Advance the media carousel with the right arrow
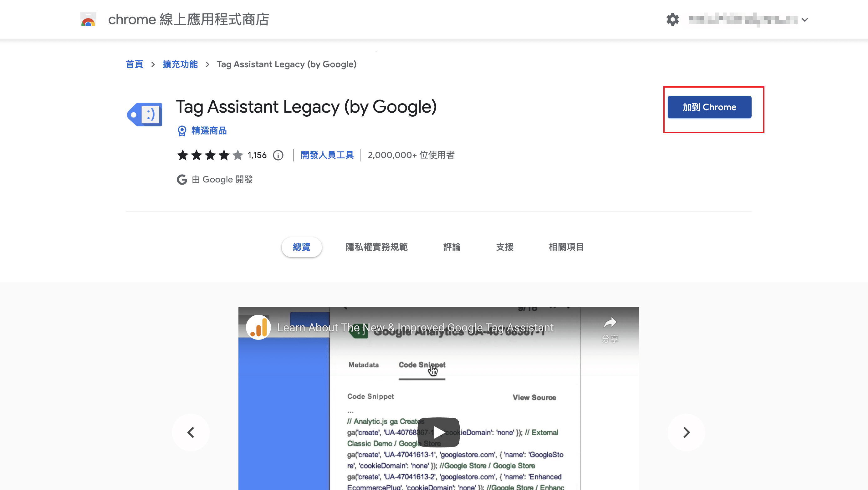The width and height of the screenshot is (868, 490). (x=686, y=432)
